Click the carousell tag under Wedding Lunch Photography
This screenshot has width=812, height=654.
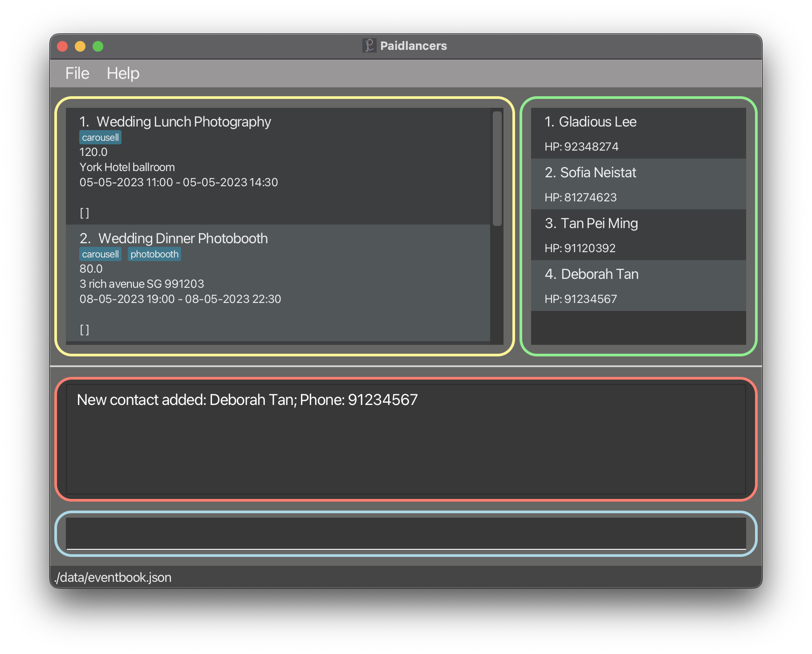(x=100, y=137)
